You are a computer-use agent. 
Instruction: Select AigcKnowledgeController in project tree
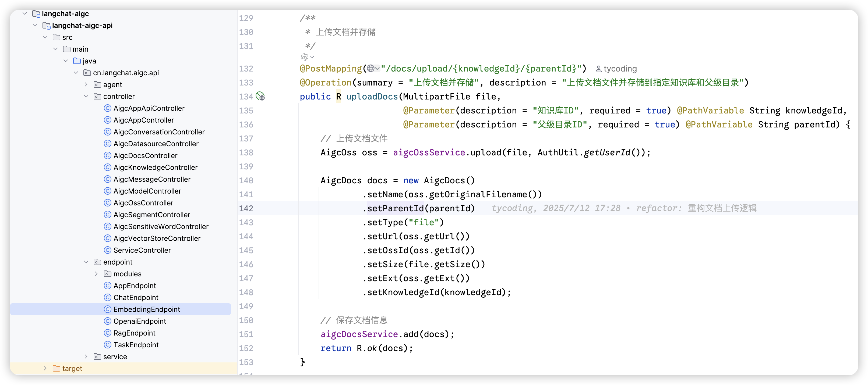tap(155, 167)
